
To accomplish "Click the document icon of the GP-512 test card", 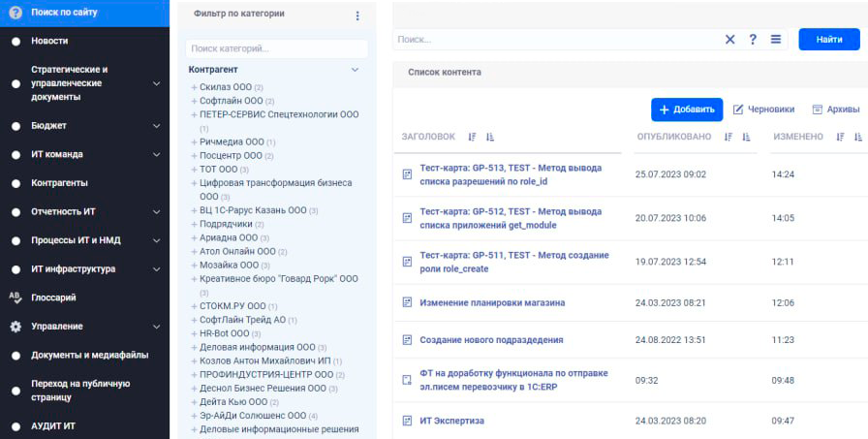I will (407, 218).
